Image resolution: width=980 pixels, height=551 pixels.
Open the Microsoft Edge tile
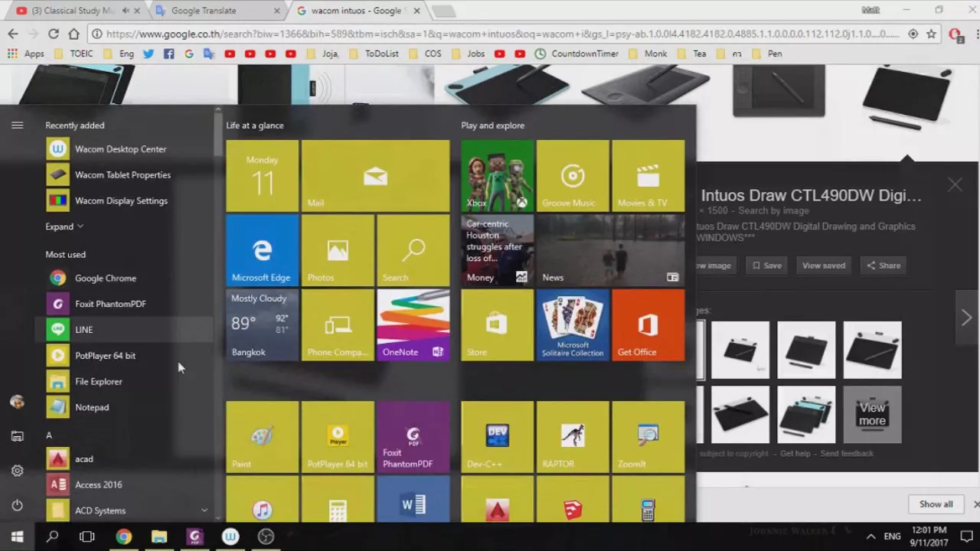point(263,249)
